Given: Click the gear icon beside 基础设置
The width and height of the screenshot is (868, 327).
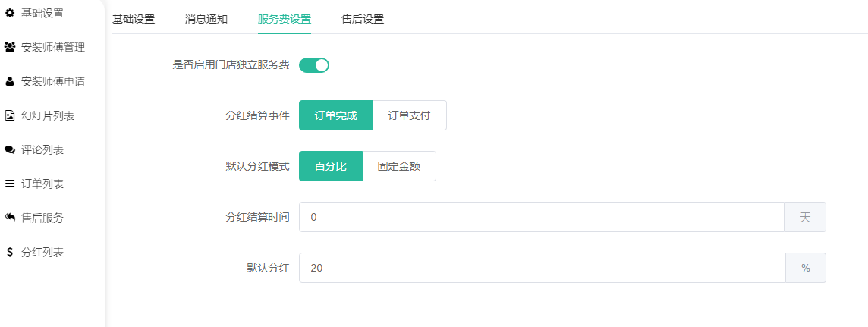Looking at the screenshot, I should 10,13.
